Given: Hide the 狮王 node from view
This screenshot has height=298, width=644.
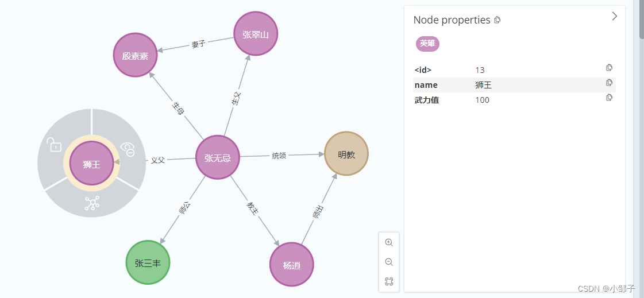Looking at the screenshot, I should tap(128, 149).
